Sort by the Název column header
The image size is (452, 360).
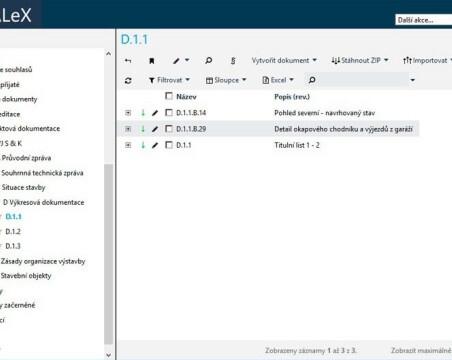186,97
